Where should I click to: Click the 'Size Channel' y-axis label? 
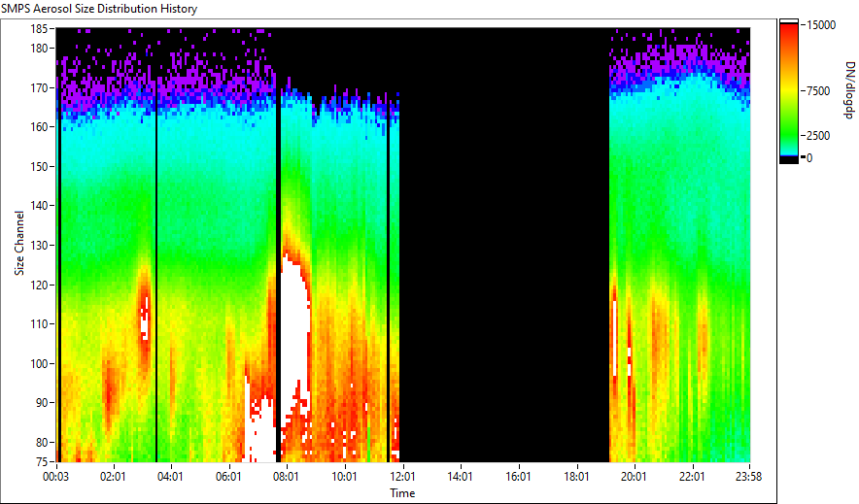pyautogui.click(x=19, y=243)
